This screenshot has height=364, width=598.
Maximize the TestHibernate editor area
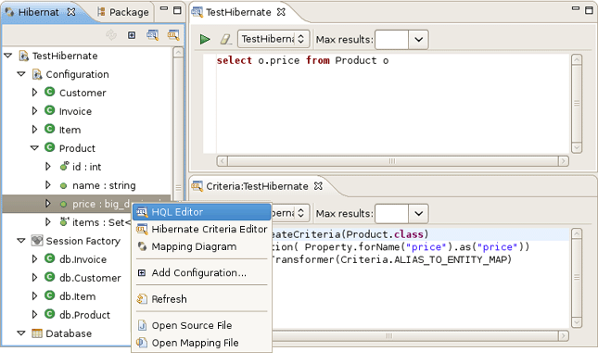click(589, 10)
